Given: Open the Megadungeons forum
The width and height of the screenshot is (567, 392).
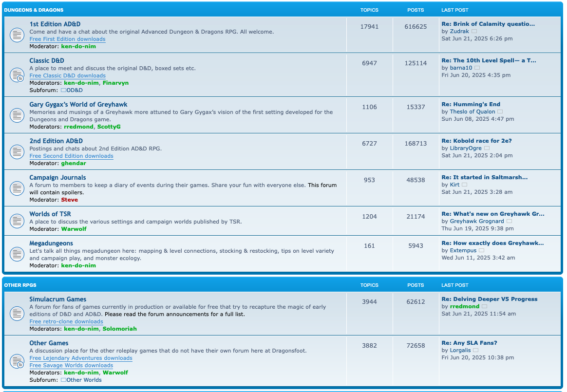Looking at the screenshot, I should pos(51,243).
